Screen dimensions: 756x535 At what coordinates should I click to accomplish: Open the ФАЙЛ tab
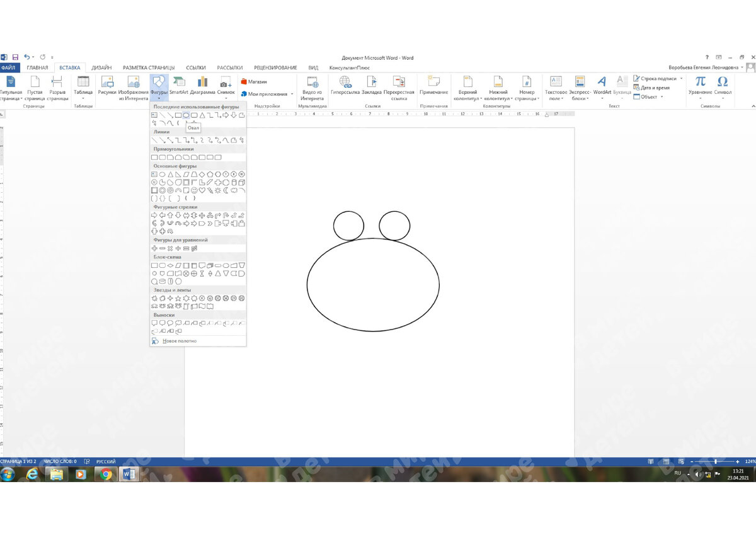point(9,67)
